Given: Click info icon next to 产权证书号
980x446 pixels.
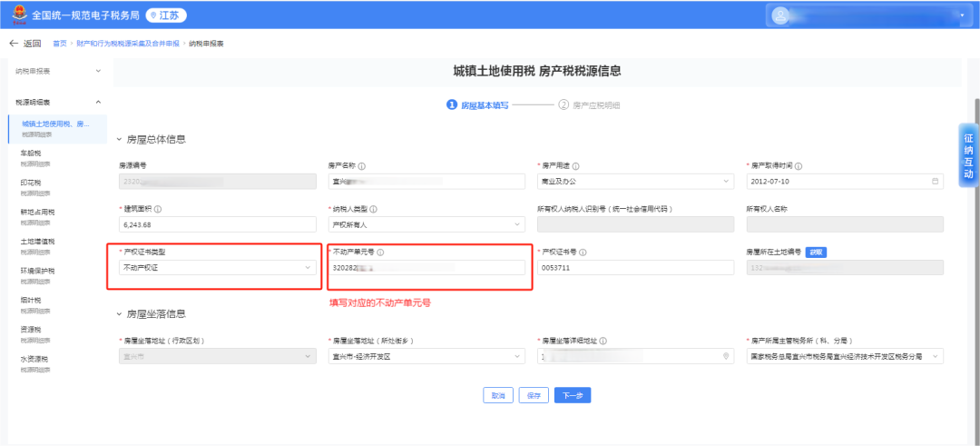Looking at the screenshot, I should click(x=583, y=253).
